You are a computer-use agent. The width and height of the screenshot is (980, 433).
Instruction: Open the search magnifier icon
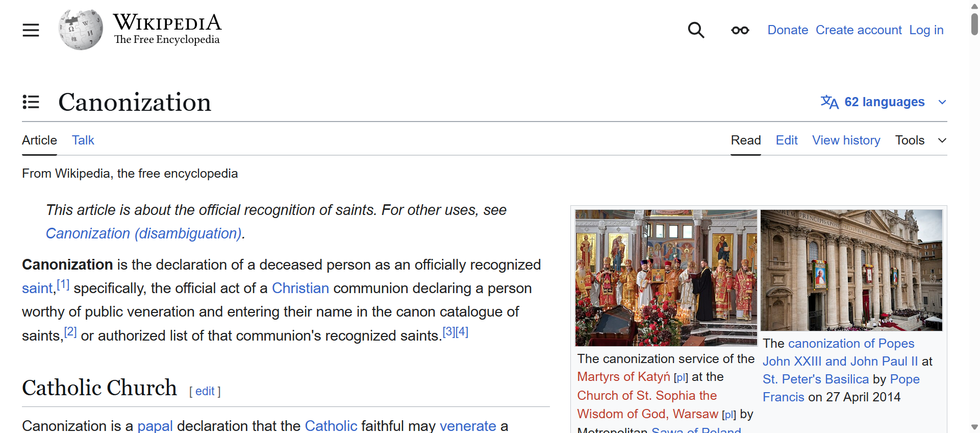click(696, 30)
